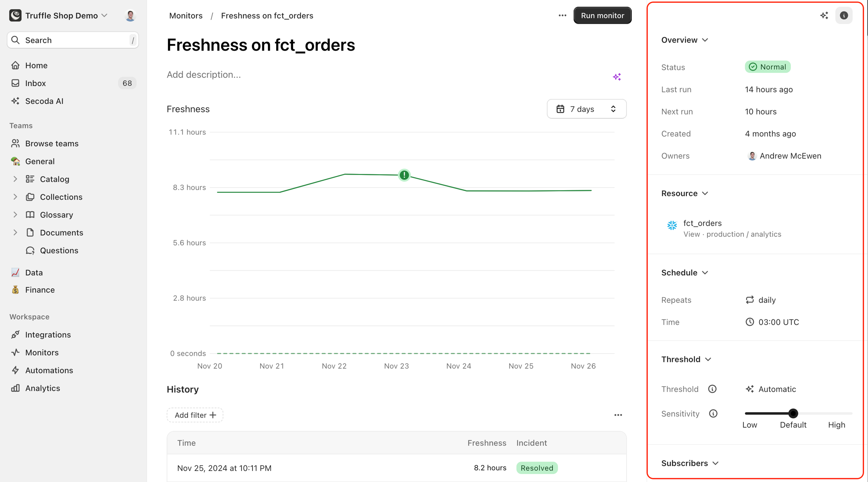Viewport: 868px width, 482px height.
Task: Expand the Catalog tree item
Action: point(15,179)
